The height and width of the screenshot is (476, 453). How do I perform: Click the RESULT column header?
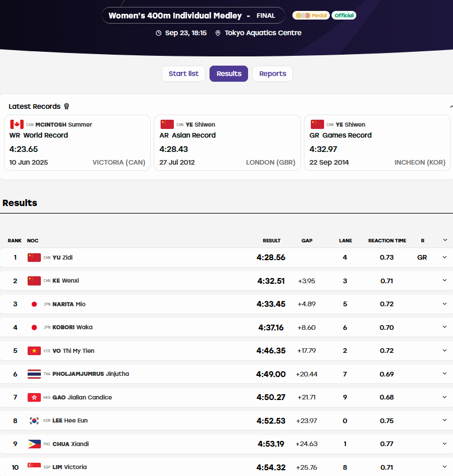(x=272, y=241)
